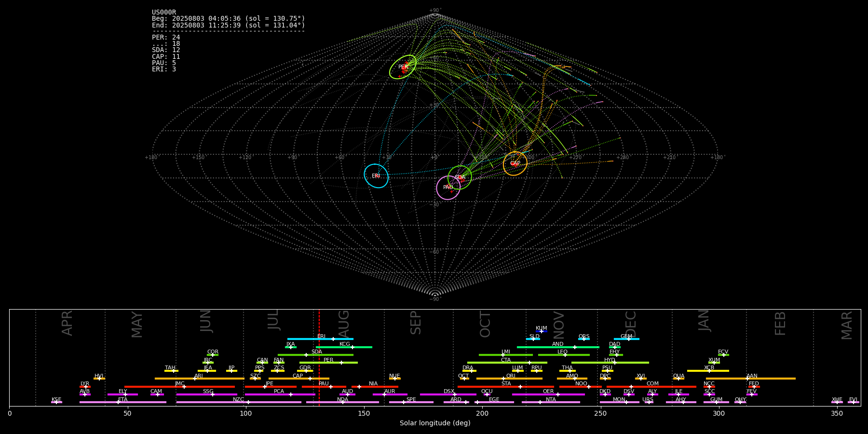The width and height of the screenshot is (868, 434).
Task: Click the red dashed current solar longitude line
Action: click(319, 357)
